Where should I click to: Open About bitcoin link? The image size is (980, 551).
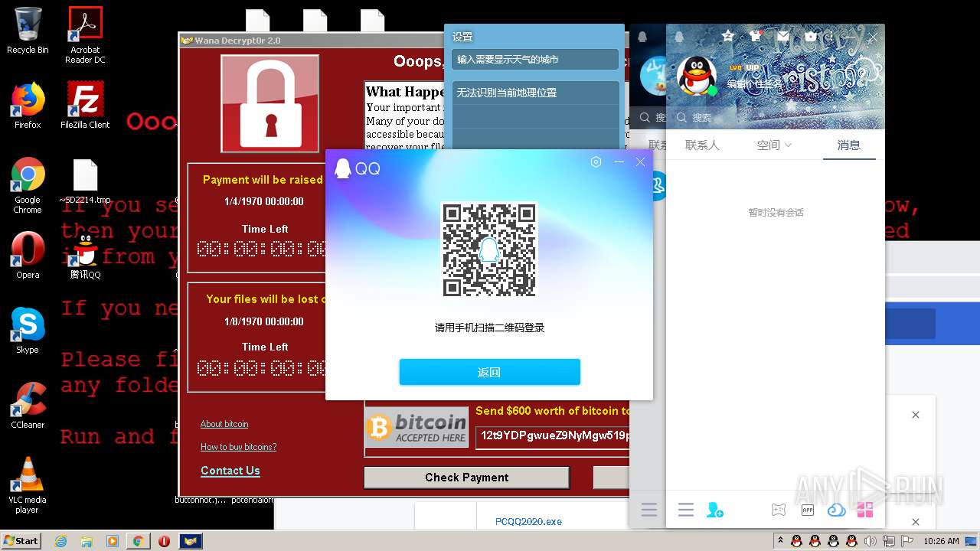point(224,424)
